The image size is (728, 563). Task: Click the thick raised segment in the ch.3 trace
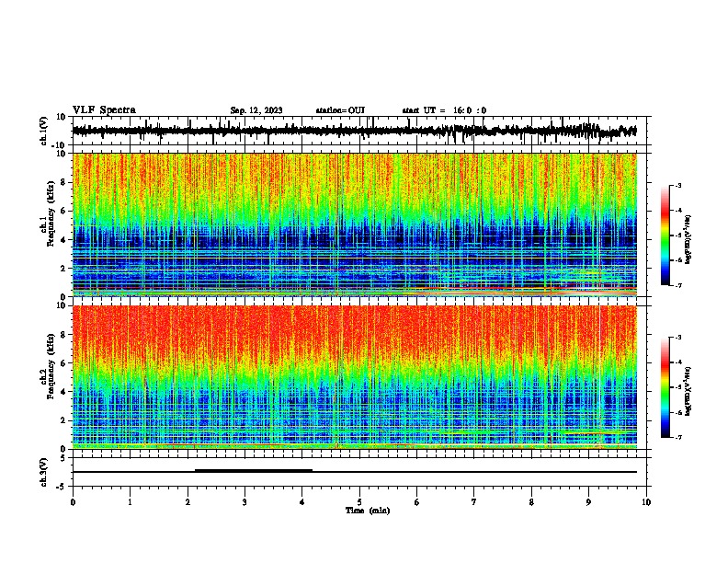254,470
